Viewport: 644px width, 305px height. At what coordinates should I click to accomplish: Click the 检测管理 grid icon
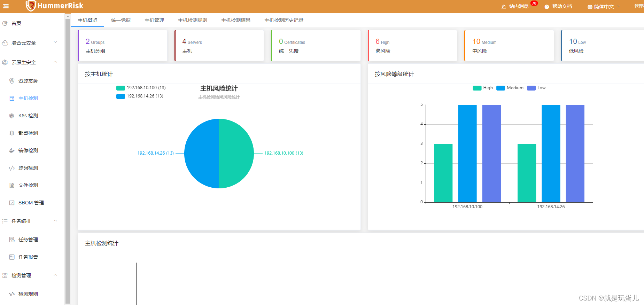(x=5, y=275)
